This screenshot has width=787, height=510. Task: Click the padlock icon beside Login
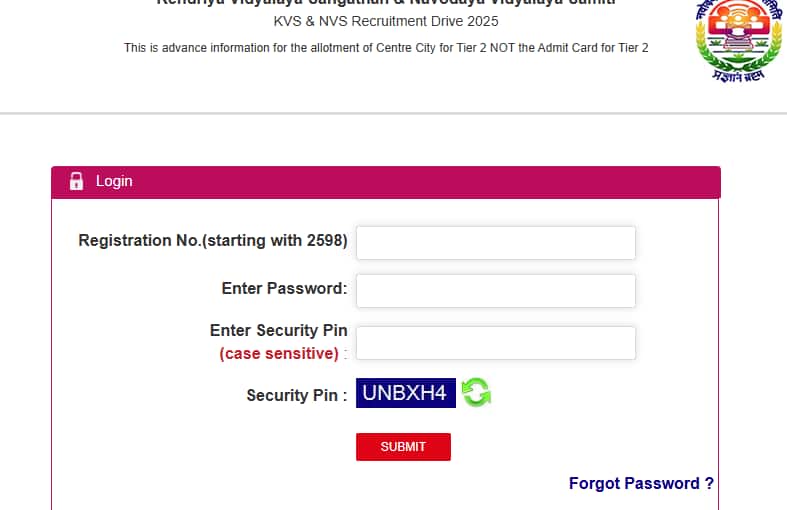click(76, 181)
